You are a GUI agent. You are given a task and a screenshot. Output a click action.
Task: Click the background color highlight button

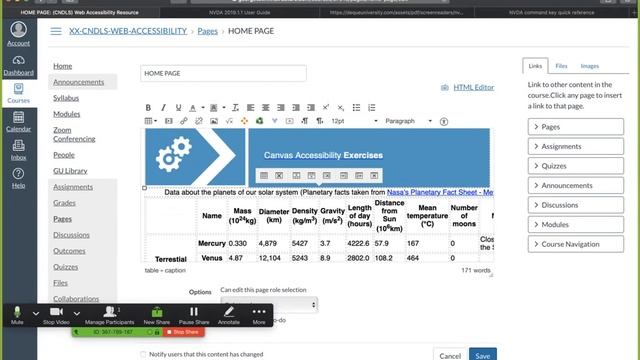pos(213,108)
